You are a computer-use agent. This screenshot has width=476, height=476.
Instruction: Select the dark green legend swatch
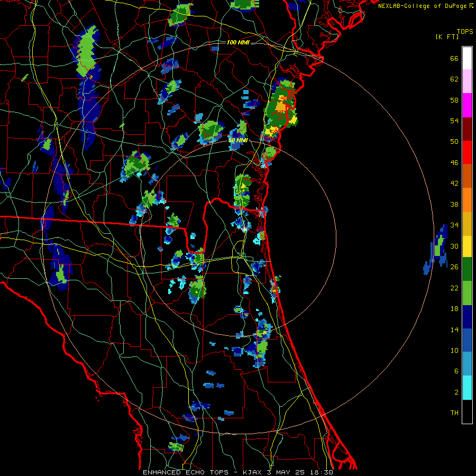coord(467,269)
